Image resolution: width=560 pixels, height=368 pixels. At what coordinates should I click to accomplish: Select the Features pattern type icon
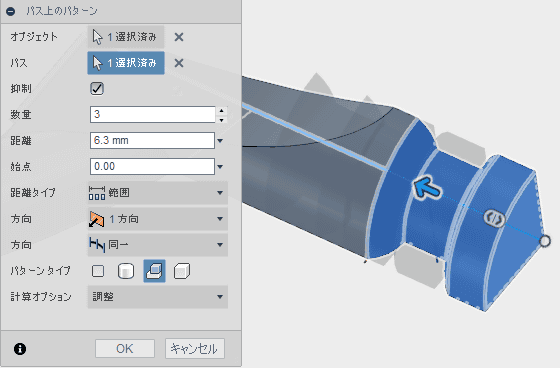click(x=154, y=271)
